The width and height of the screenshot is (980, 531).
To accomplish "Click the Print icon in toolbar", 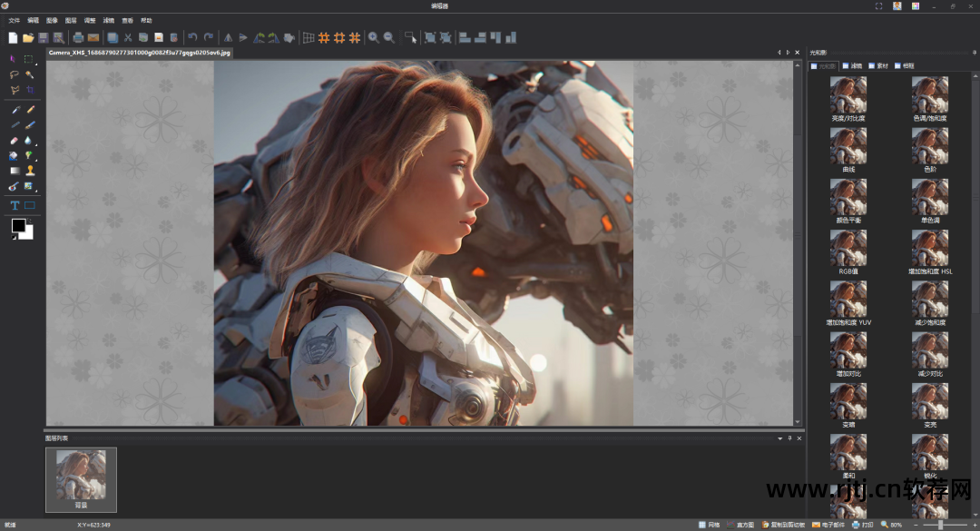I will [78, 37].
